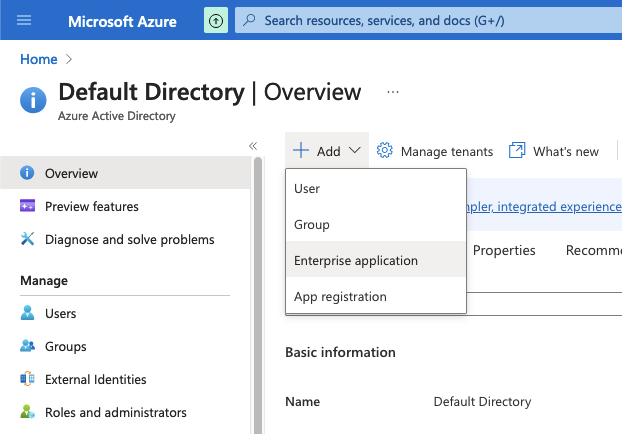Open Groups from the Manage section
The image size is (622, 434).
(65, 346)
